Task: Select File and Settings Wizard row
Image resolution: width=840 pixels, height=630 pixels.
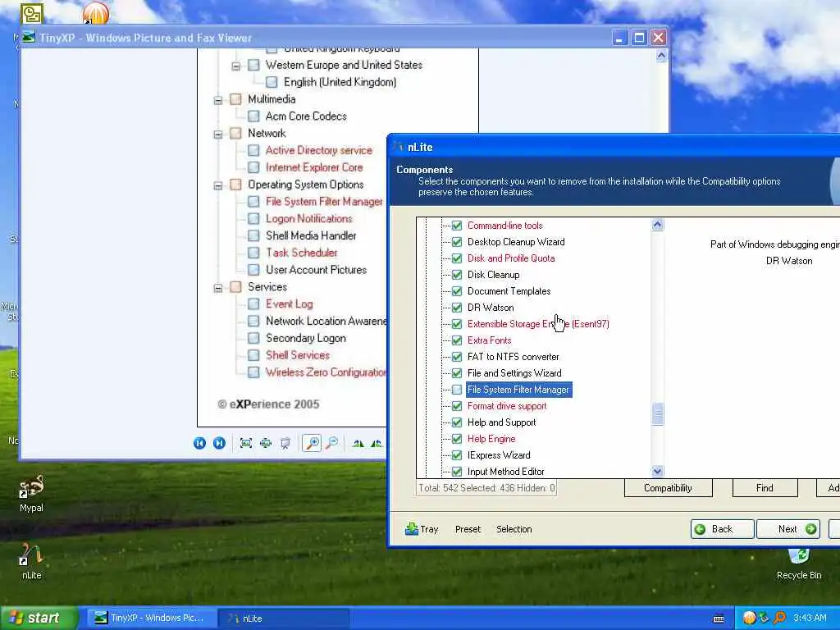Action: [514, 373]
